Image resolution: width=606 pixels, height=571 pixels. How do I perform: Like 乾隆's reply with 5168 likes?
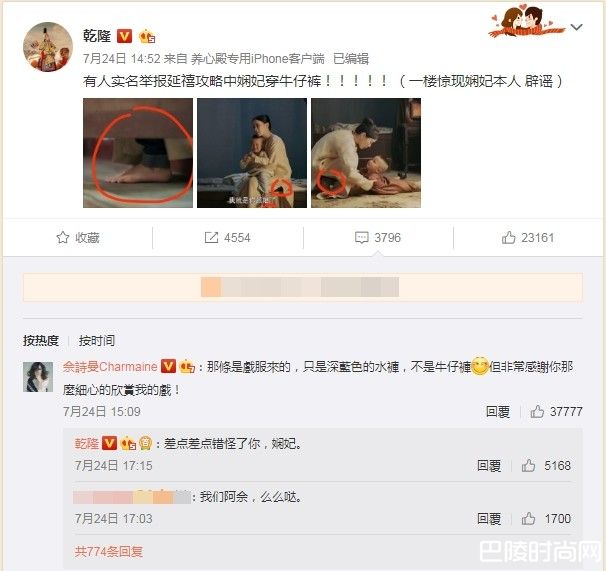(528, 465)
